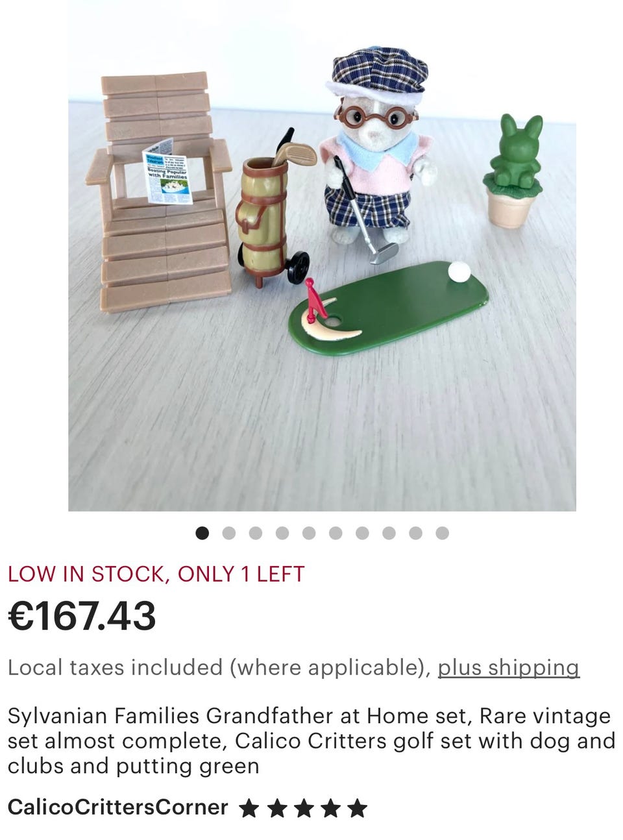Open the Sylvanian Families listing title

pyautogui.click(x=311, y=741)
